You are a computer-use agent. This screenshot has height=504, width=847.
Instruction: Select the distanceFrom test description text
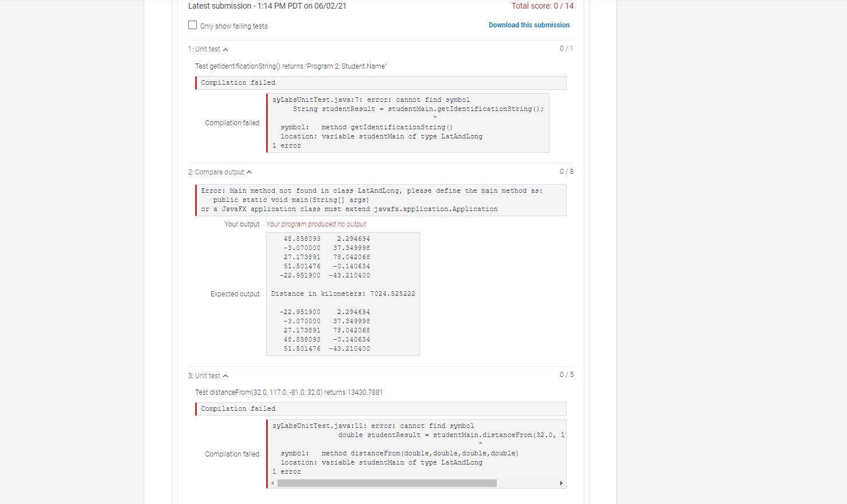[289, 392]
